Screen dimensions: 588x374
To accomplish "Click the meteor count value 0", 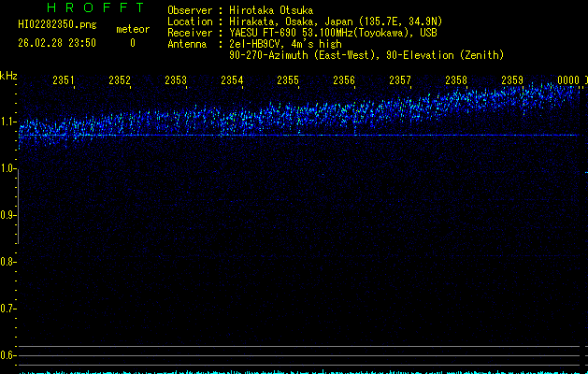I will [132, 43].
